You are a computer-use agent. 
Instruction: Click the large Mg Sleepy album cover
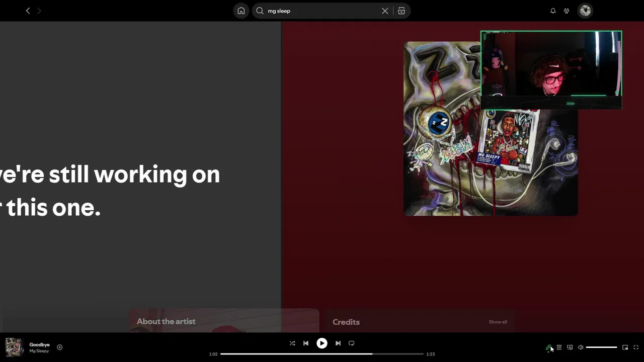(491, 129)
